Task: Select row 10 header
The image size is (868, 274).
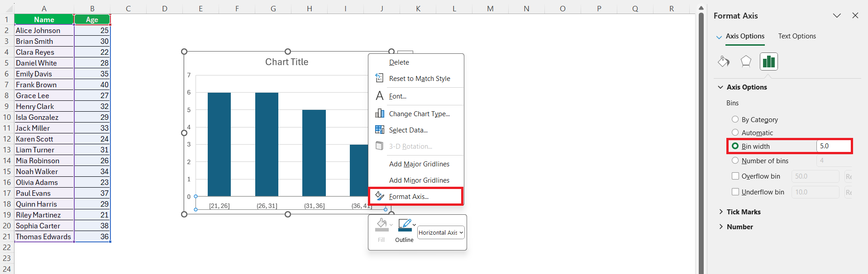Action: point(7,117)
